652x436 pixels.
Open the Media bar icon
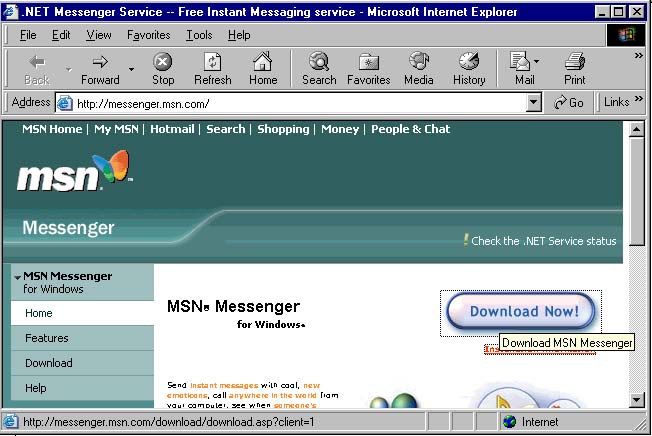419,62
